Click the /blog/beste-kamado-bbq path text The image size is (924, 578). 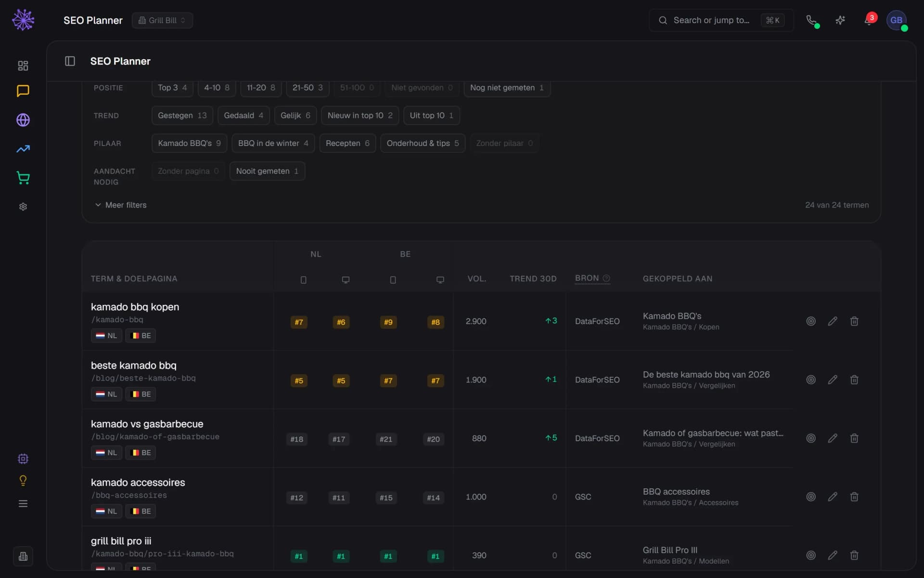click(143, 379)
